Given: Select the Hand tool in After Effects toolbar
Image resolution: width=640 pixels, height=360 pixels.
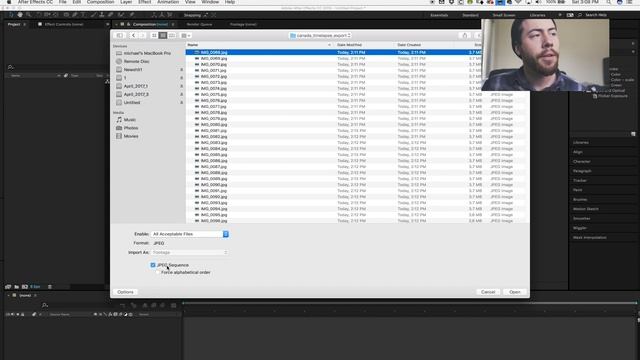Looking at the screenshot, I should [20, 15].
